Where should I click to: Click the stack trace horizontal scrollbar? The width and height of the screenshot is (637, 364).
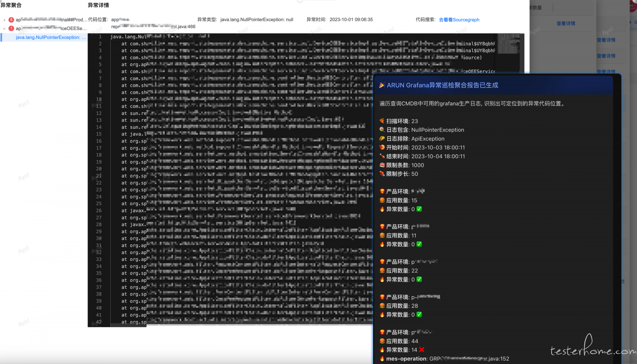[128, 325]
